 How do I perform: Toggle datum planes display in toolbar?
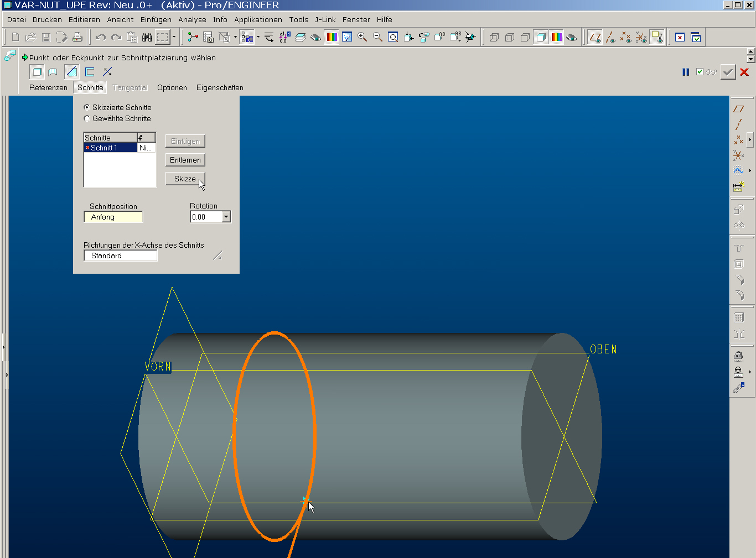(x=595, y=37)
